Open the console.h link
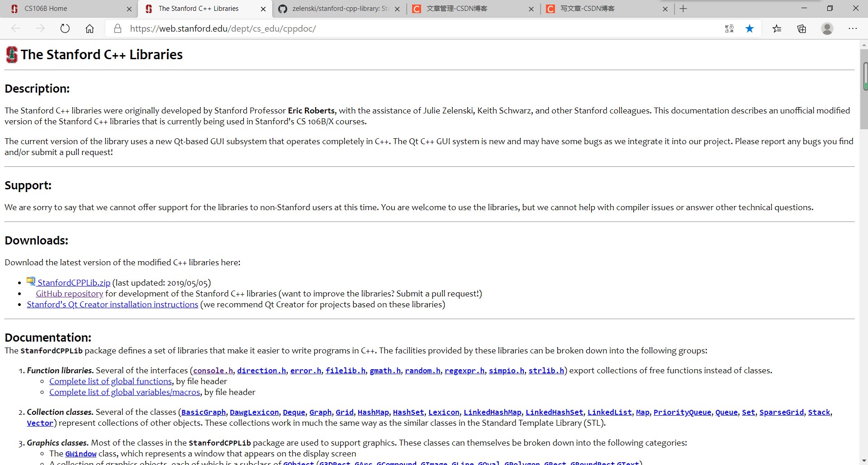The width and height of the screenshot is (868, 465). tap(213, 371)
